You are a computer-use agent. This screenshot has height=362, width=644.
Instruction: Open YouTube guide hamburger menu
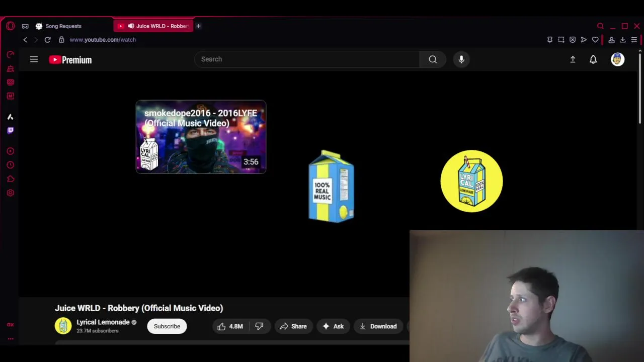tap(34, 59)
